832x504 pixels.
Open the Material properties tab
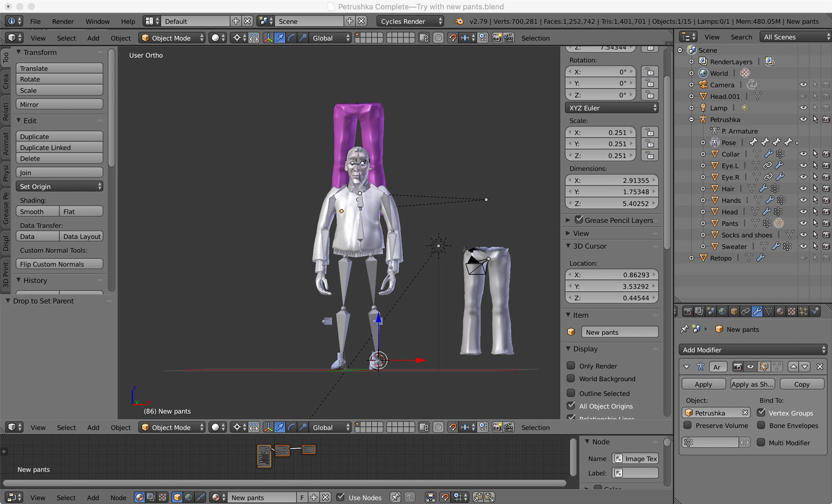coord(780,312)
